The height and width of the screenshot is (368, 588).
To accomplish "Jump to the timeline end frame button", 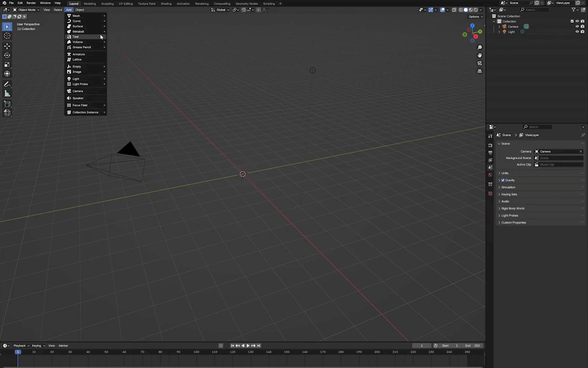I will (259, 346).
